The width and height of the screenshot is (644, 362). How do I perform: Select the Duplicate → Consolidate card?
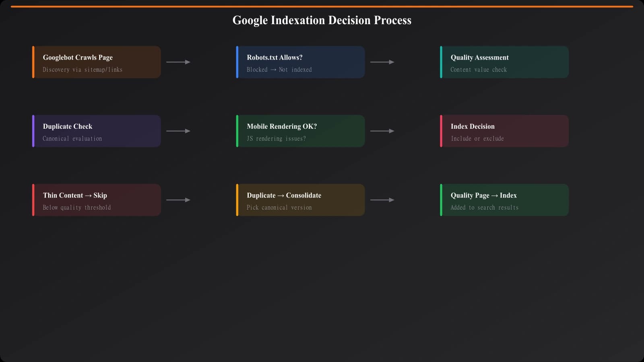coord(300,200)
